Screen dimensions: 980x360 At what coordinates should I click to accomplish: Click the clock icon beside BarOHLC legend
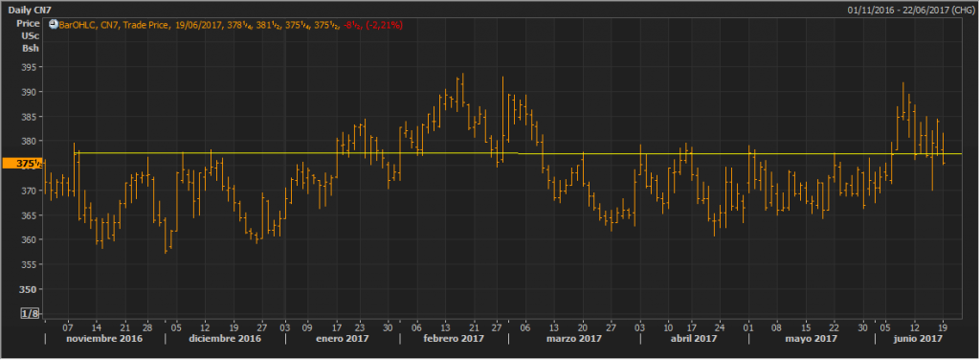click(x=54, y=25)
